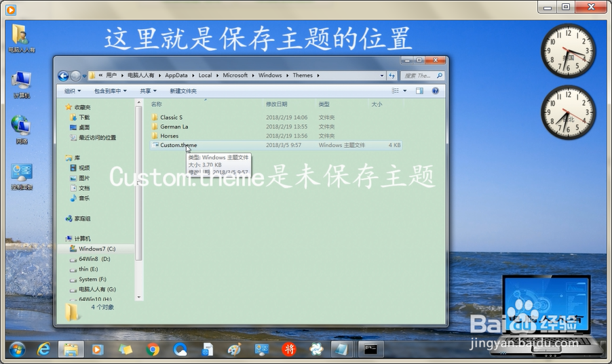Select the Horses folder
The image size is (612, 364).
[x=169, y=136]
